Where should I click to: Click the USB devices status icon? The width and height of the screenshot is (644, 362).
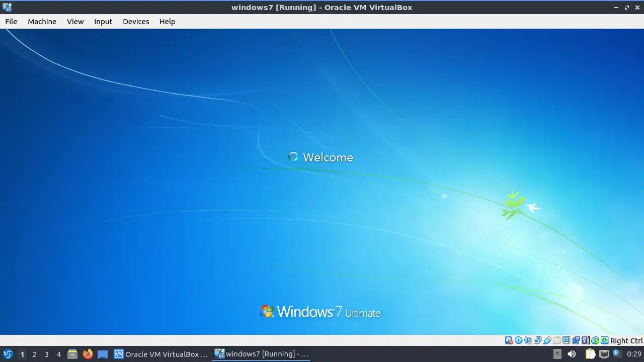(547, 340)
